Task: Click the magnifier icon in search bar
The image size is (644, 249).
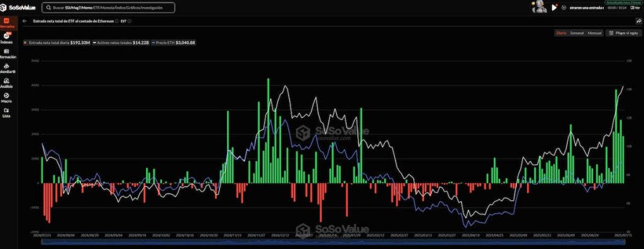Action: coord(49,8)
